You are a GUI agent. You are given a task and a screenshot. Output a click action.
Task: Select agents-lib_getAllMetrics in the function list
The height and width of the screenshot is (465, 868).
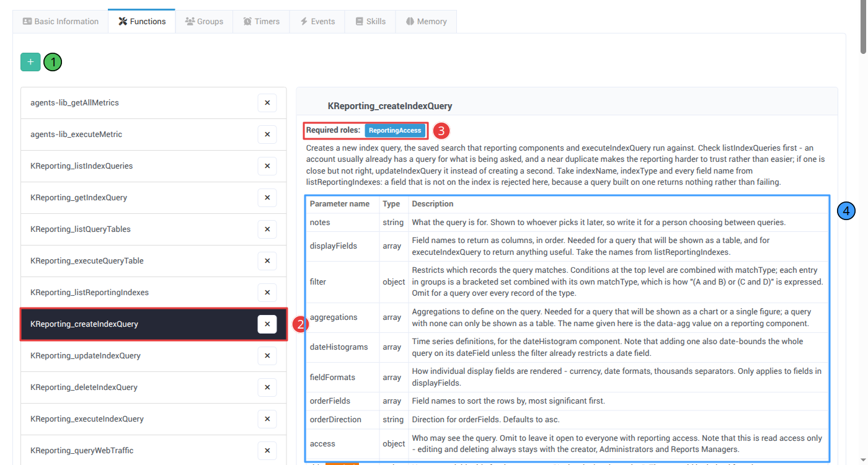[x=154, y=103]
